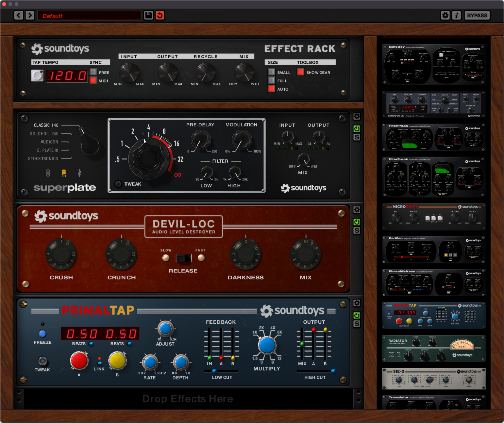Image resolution: width=504 pixels, height=423 pixels.
Task: Open the info panel icon
Action: [x=457, y=15]
